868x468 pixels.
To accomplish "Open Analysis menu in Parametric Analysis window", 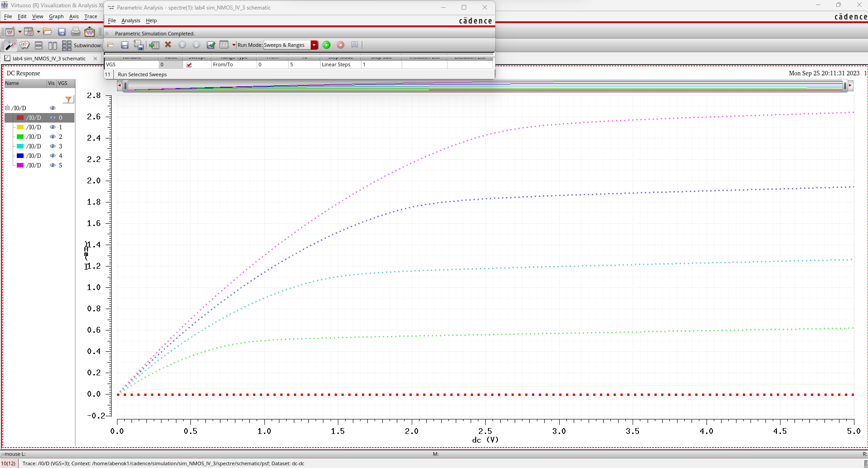I will 131,21.
